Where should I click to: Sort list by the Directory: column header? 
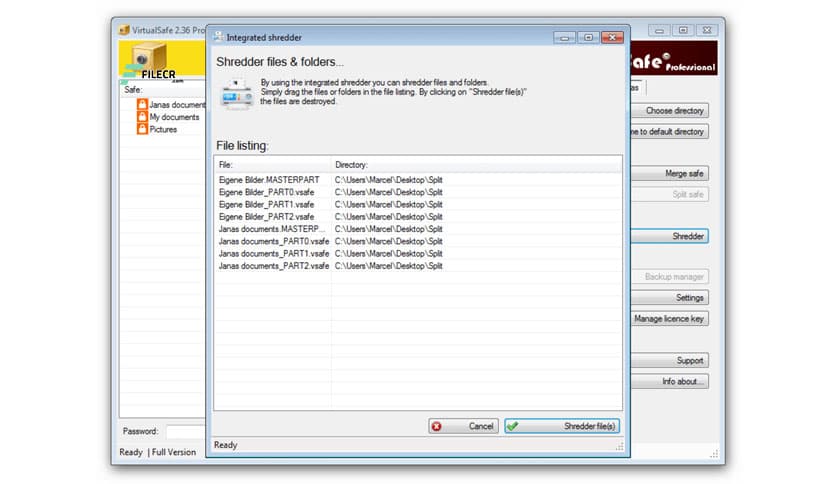(x=476, y=165)
